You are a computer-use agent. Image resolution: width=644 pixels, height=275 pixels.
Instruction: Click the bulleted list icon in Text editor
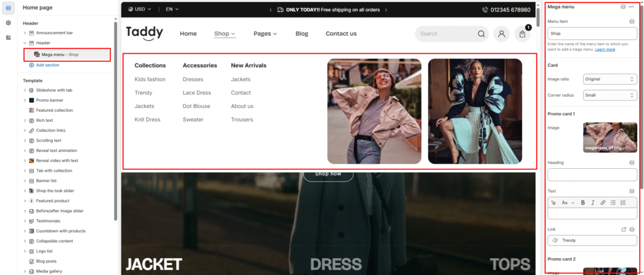click(x=613, y=203)
